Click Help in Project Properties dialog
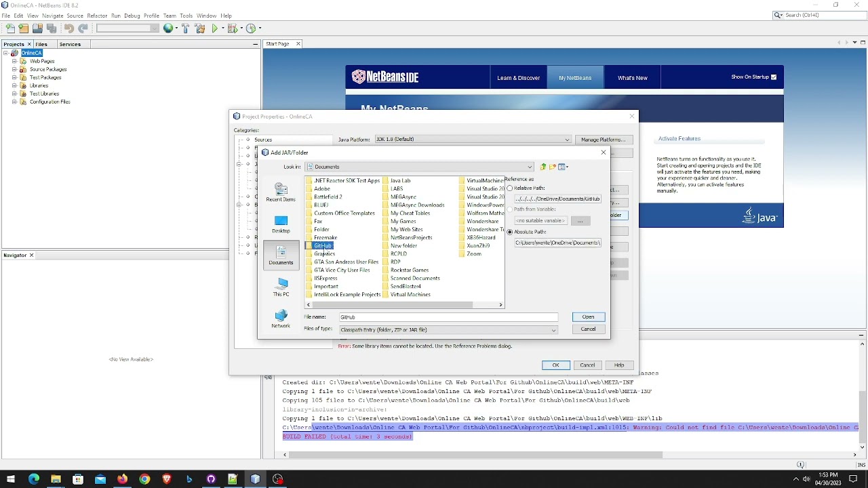 pyautogui.click(x=619, y=365)
